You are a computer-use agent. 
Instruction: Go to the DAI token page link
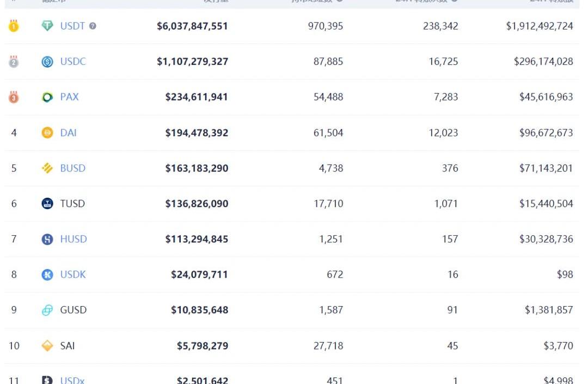coord(68,132)
